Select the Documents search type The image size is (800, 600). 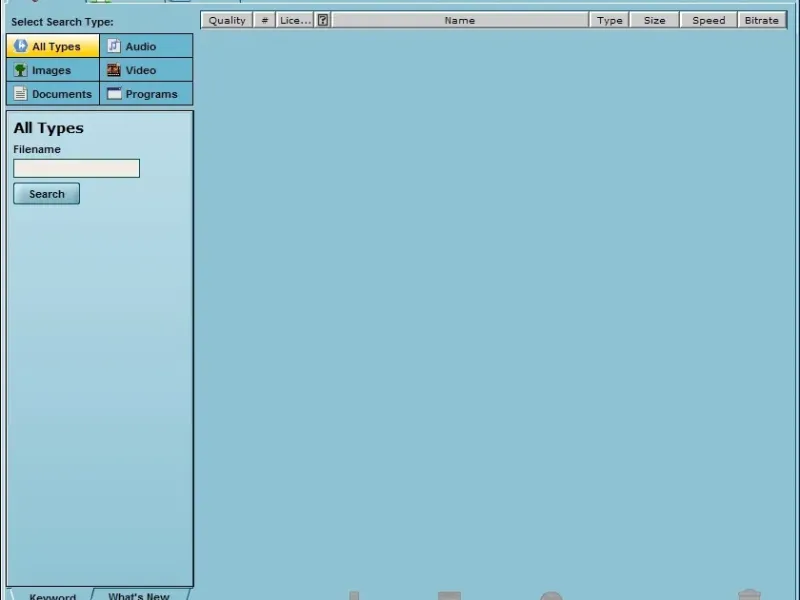click(x=53, y=94)
